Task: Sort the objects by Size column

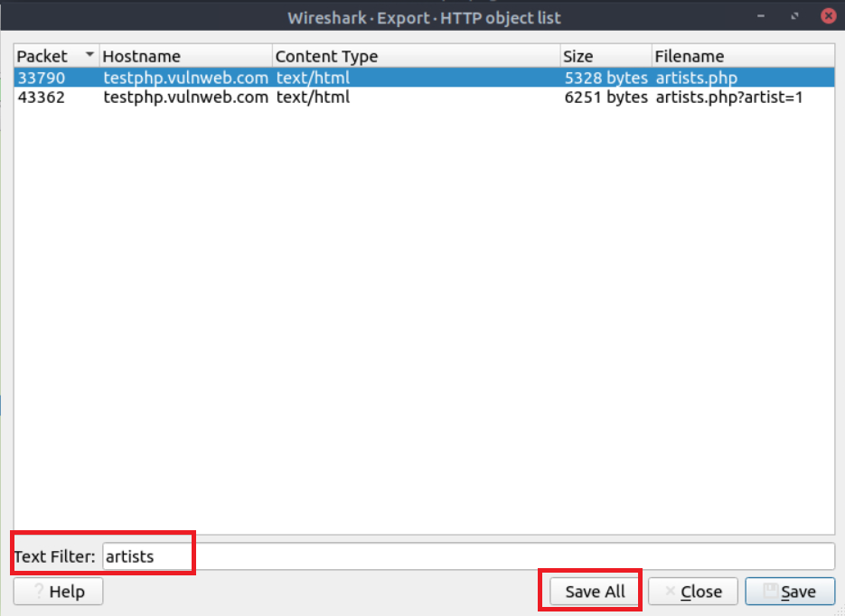Action: coord(605,56)
